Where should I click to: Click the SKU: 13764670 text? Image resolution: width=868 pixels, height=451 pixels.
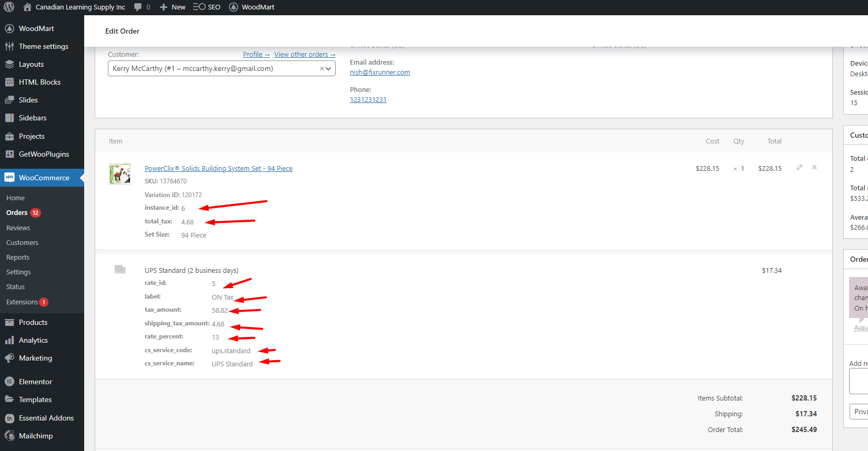tap(166, 181)
